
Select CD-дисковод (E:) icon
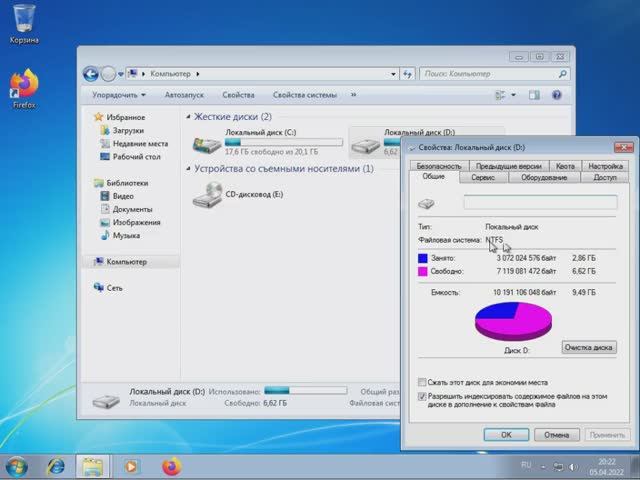point(207,195)
